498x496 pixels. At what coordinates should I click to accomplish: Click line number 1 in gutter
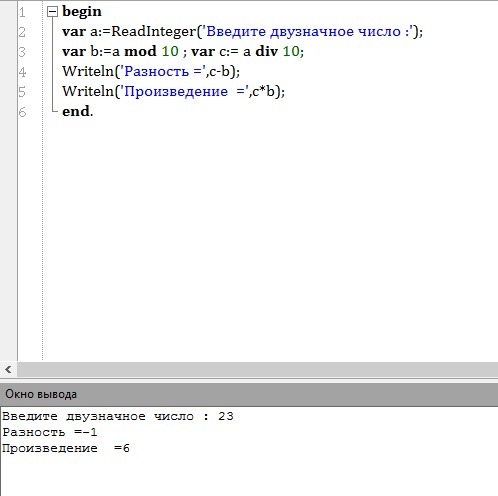pos(22,13)
